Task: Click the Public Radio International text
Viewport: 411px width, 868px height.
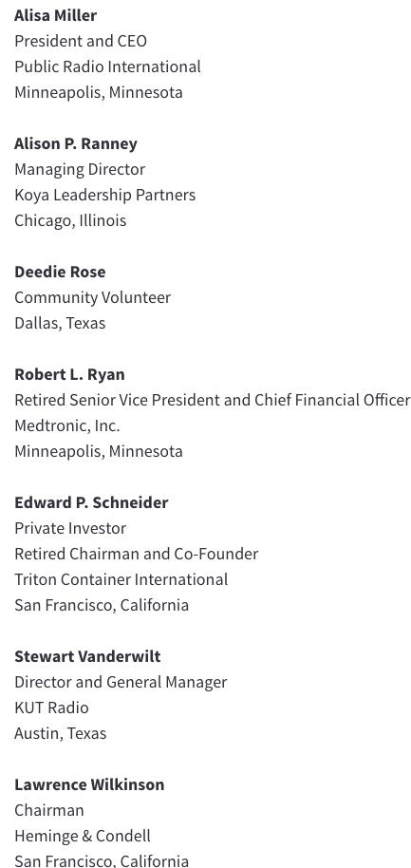Action: pyautogui.click(x=107, y=67)
